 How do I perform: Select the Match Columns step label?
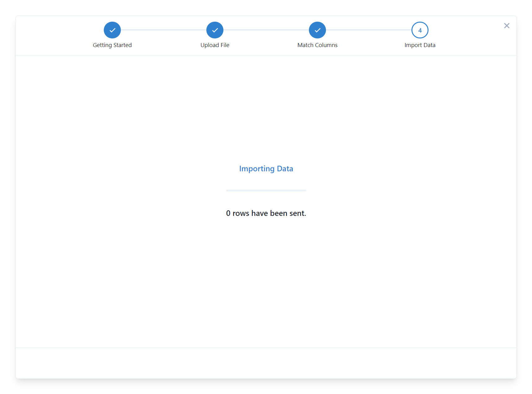coord(317,45)
